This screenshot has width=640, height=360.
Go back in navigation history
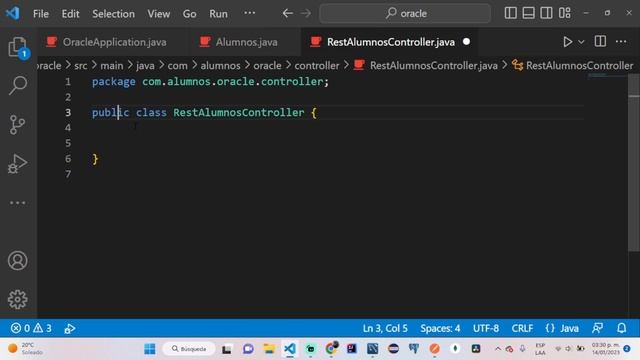tap(288, 13)
